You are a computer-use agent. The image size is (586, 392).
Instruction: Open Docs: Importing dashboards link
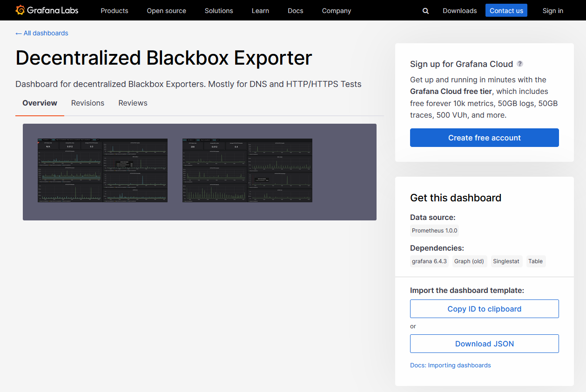451,365
